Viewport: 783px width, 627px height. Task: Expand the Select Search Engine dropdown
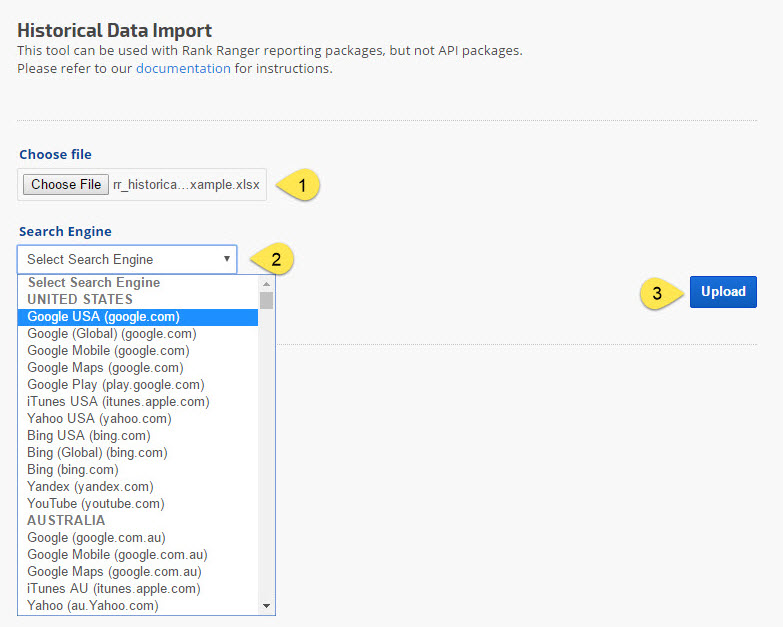tap(127, 259)
